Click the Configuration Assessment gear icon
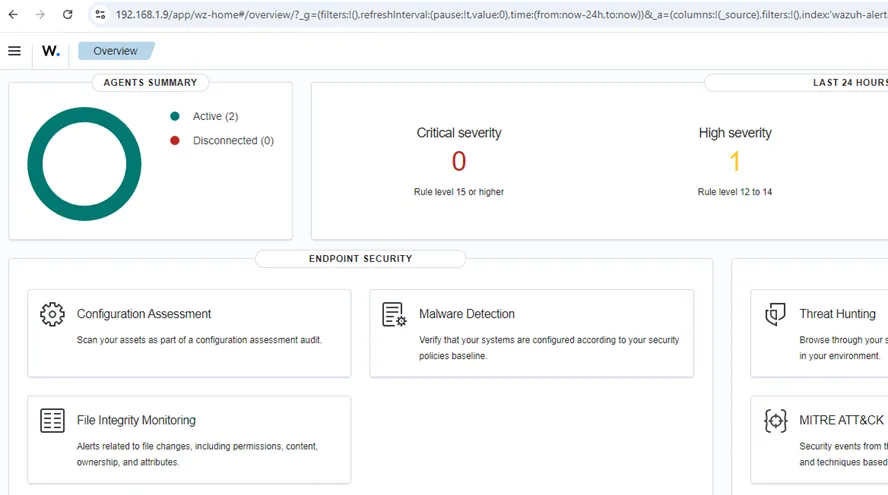 point(52,314)
